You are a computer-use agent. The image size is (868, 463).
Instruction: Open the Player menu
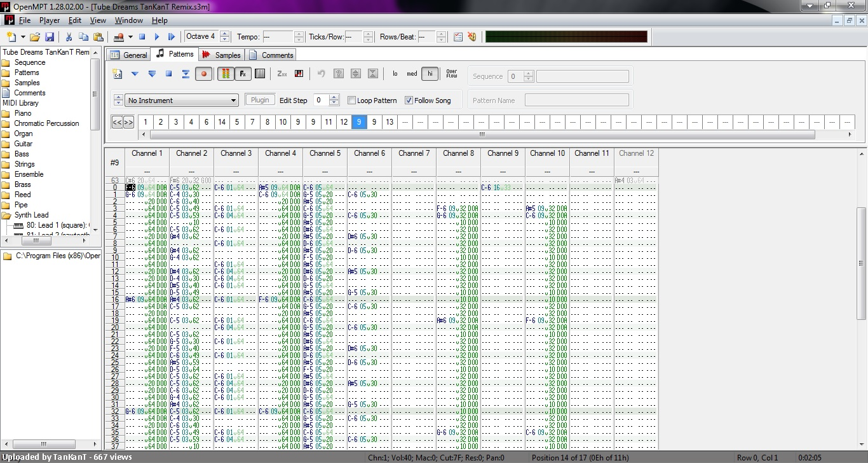[x=50, y=20]
